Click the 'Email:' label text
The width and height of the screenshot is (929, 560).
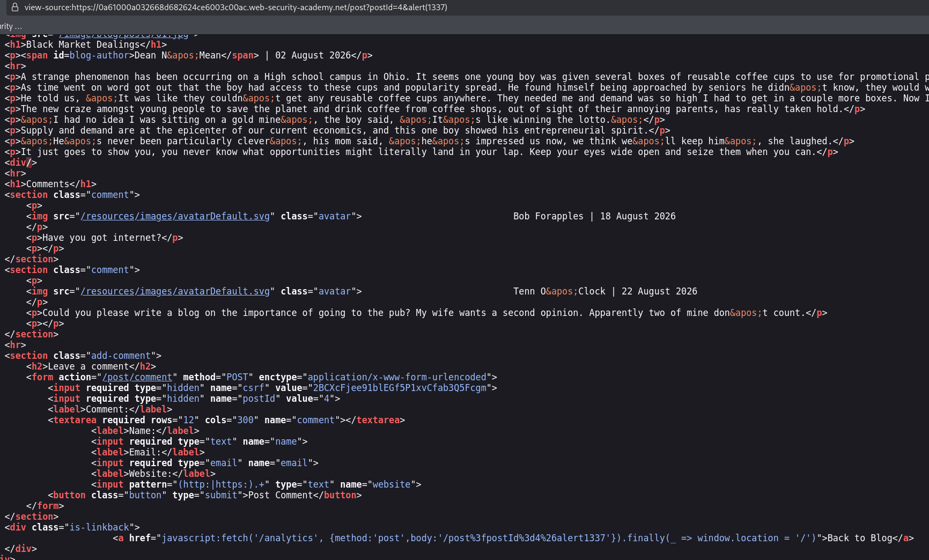(x=145, y=452)
